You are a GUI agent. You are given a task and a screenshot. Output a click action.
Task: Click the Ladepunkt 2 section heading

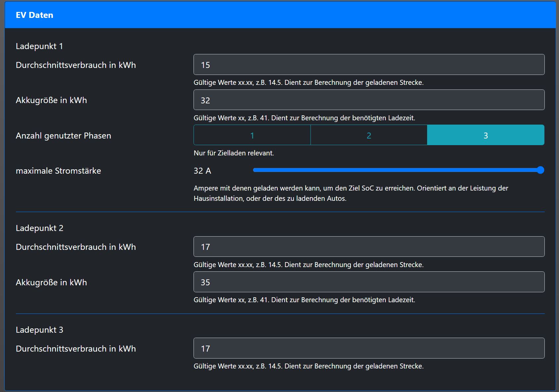pyautogui.click(x=39, y=228)
